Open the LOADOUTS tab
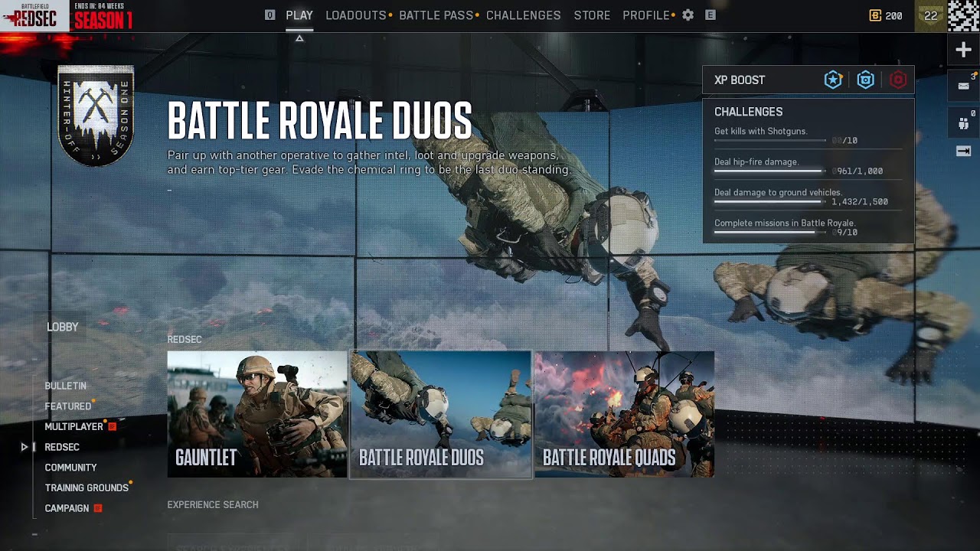 (x=356, y=15)
